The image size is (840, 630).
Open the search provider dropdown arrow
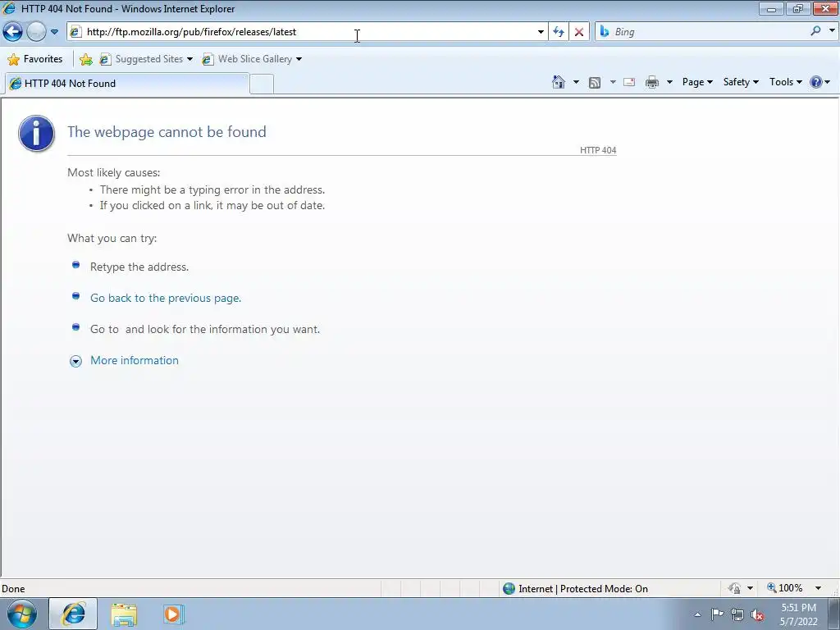pyautogui.click(x=832, y=32)
